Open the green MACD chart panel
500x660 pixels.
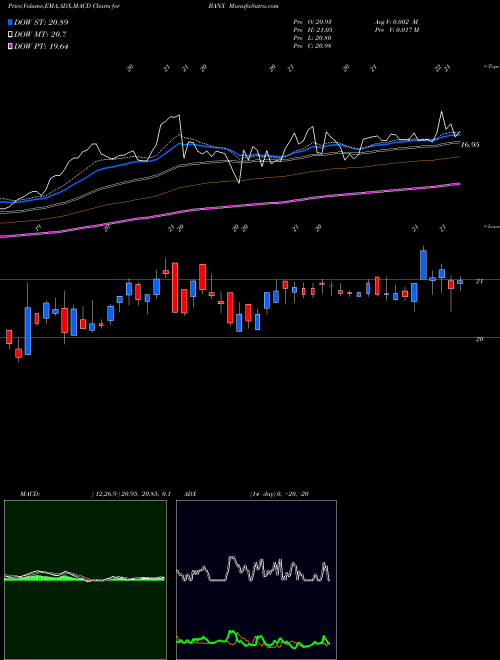[x=85, y=580]
